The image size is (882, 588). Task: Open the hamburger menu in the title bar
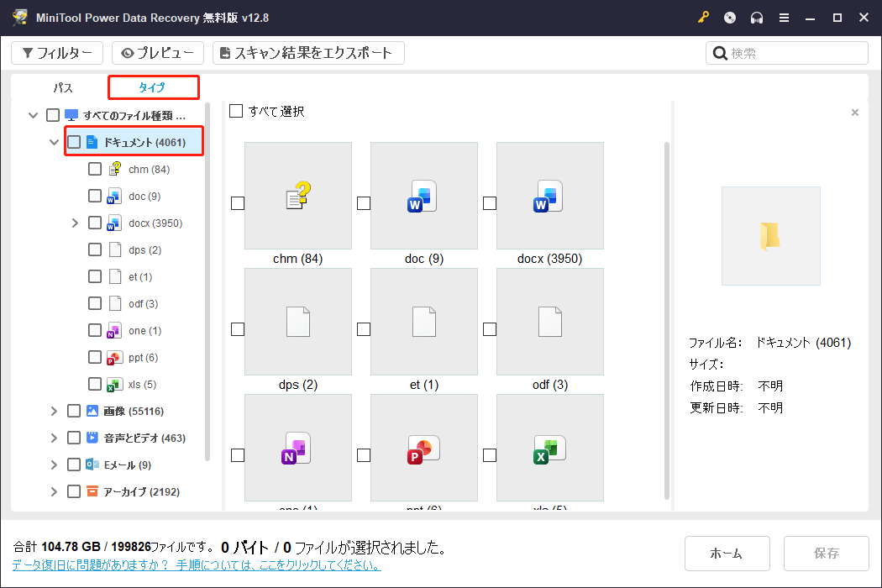pos(784,17)
